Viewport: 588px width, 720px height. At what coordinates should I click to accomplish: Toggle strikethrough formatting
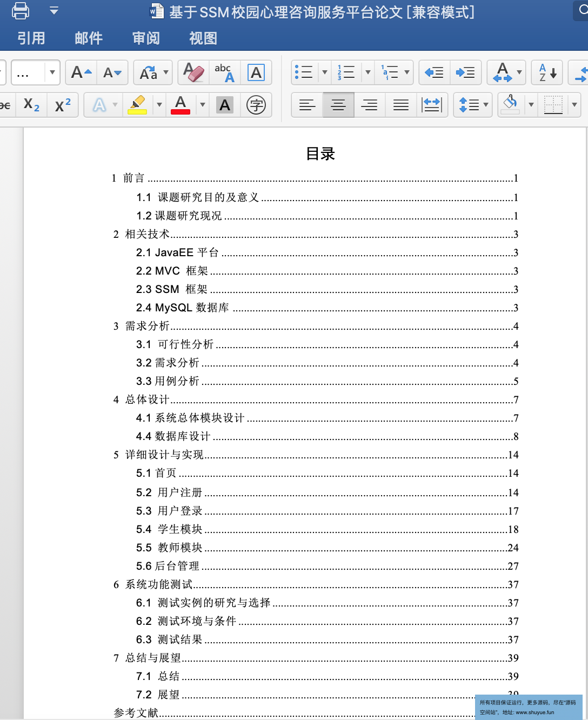(x=5, y=105)
